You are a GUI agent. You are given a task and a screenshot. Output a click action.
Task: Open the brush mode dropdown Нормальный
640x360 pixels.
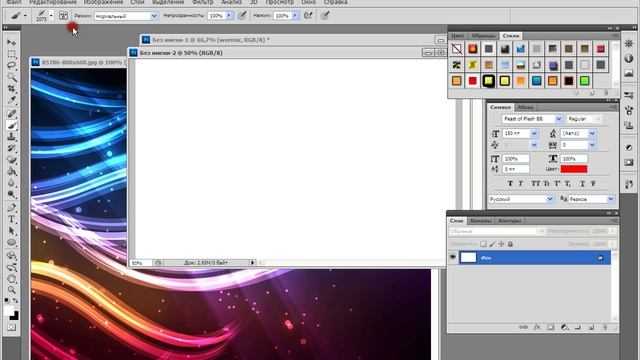coord(154,16)
